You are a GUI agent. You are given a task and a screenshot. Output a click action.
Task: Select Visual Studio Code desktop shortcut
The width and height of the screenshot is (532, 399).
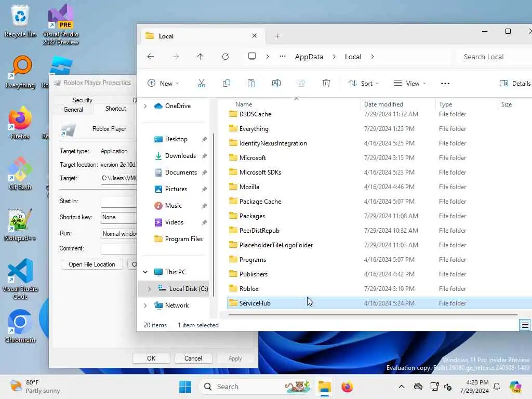pyautogui.click(x=20, y=279)
